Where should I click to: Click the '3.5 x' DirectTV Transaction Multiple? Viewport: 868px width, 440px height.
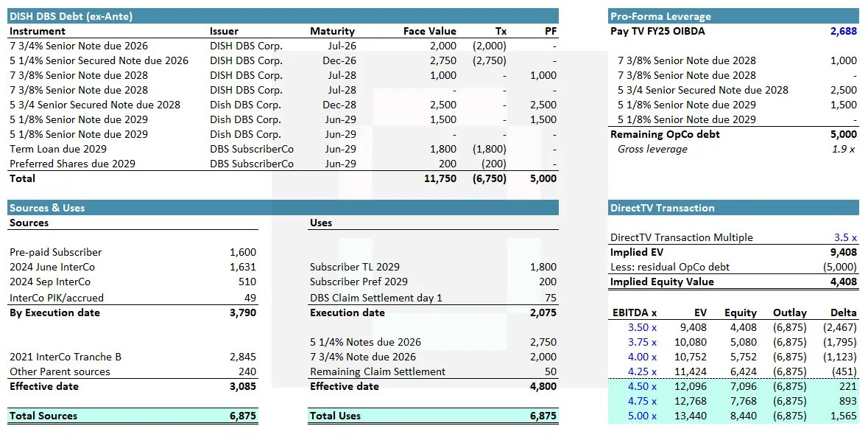845,237
